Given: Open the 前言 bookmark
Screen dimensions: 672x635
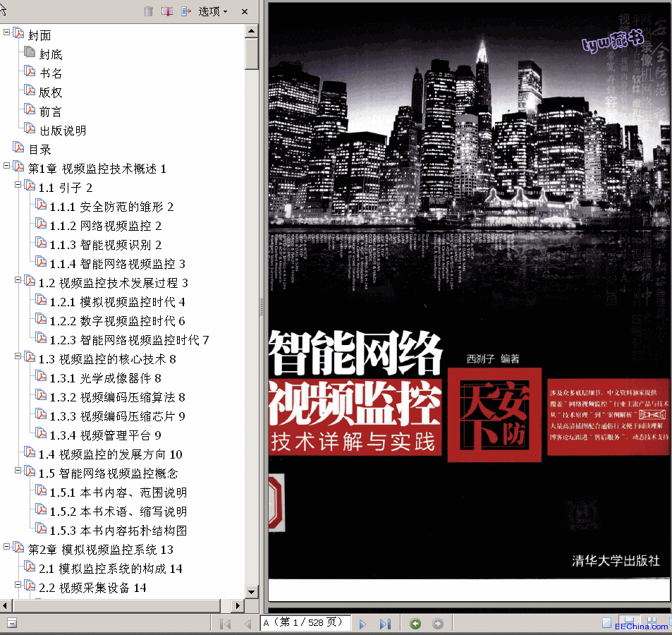Looking at the screenshot, I should pyautogui.click(x=50, y=111).
